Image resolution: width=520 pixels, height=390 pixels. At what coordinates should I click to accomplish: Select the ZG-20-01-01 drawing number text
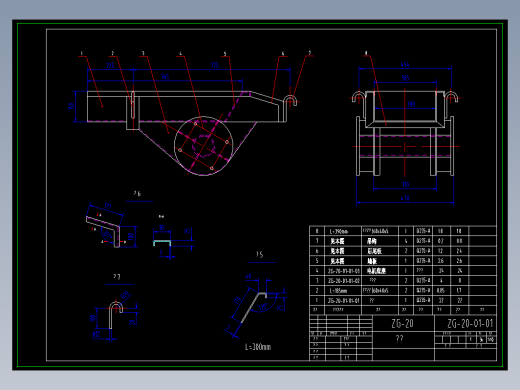pos(470,323)
